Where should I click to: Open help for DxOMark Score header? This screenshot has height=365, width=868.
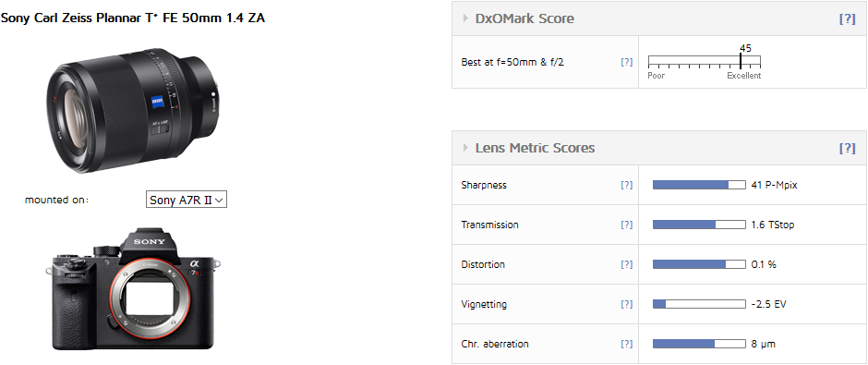pyautogui.click(x=847, y=18)
